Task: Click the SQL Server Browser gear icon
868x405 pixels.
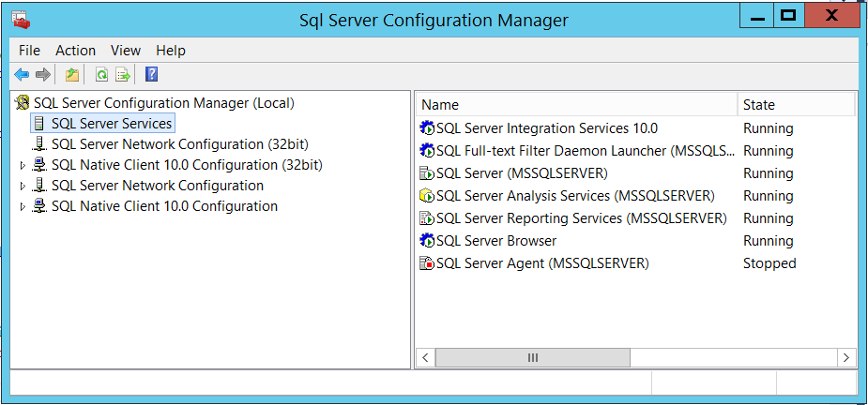Action: pos(427,241)
